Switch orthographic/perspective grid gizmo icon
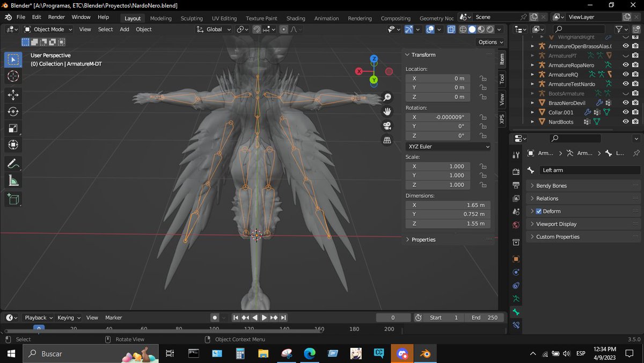 coord(387,140)
